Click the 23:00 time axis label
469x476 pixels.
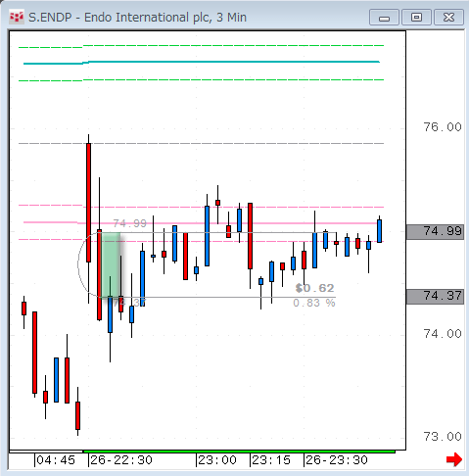pos(217,460)
